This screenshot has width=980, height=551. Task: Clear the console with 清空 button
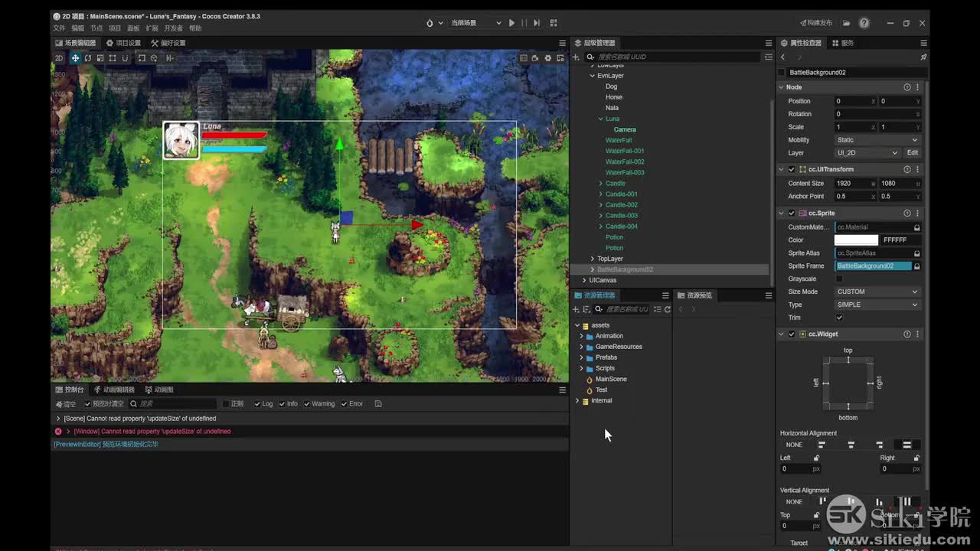66,404
